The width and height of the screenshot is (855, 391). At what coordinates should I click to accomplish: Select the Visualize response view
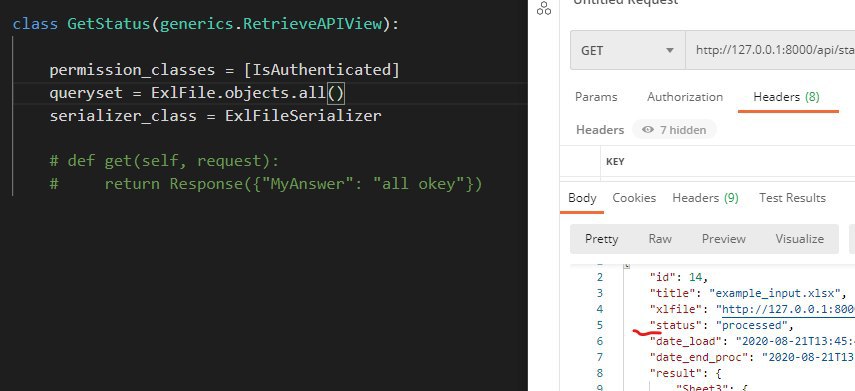pos(799,239)
